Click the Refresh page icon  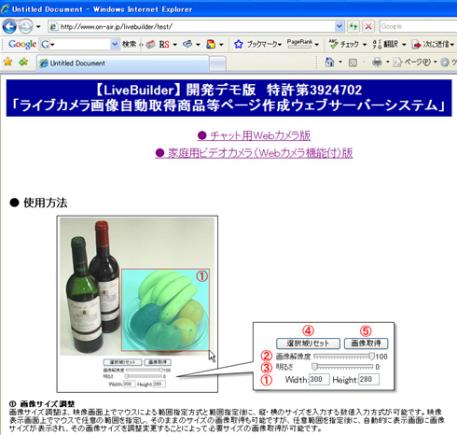pyautogui.click(x=354, y=26)
